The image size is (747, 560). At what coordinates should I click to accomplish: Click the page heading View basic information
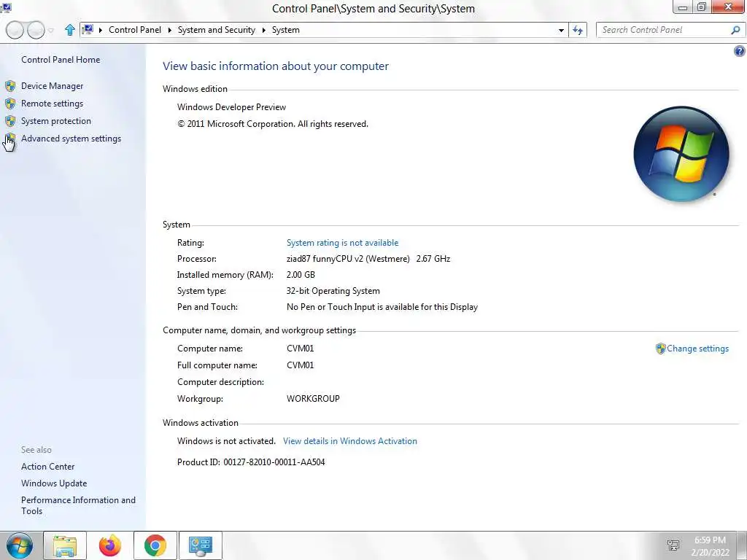coord(275,66)
